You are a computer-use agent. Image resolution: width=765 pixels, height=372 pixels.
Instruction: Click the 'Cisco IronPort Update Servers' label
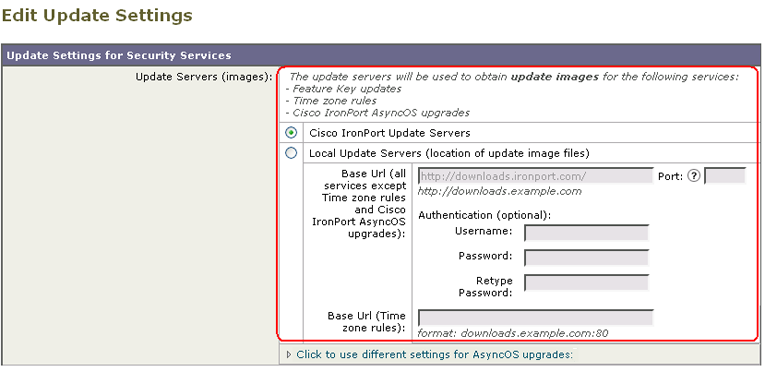[390, 133]
